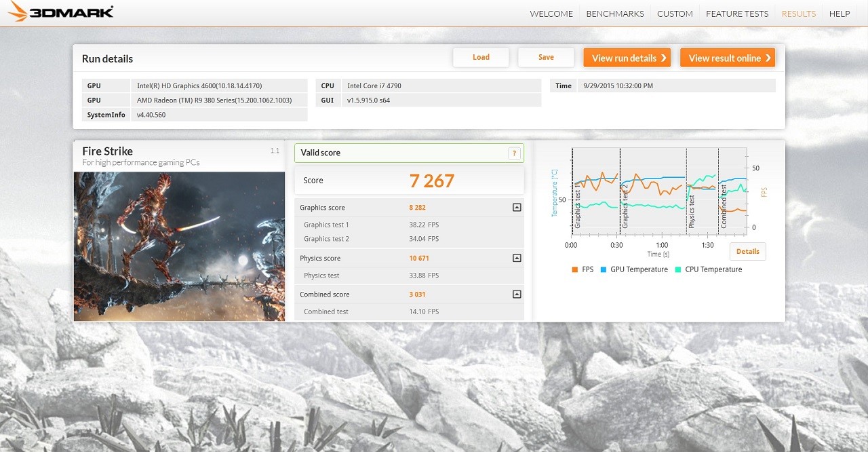Open the Valid score help question mark

coord(515,153)
